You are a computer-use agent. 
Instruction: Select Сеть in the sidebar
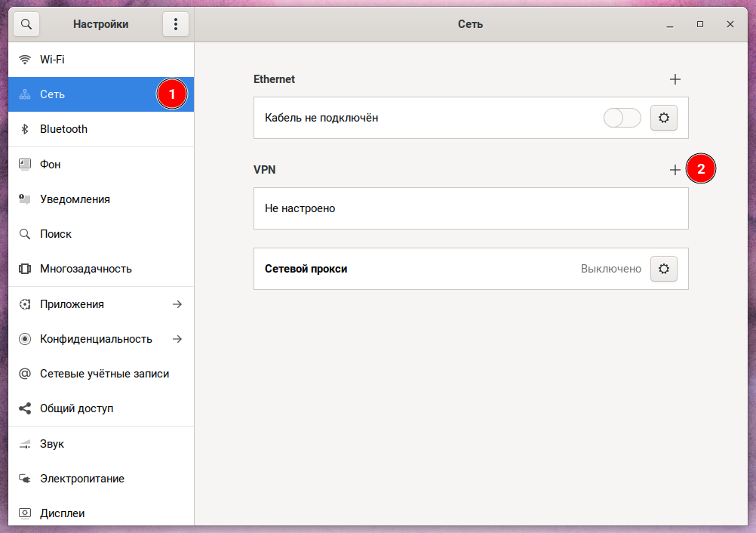pyautogui.click(x=53, y=94)
